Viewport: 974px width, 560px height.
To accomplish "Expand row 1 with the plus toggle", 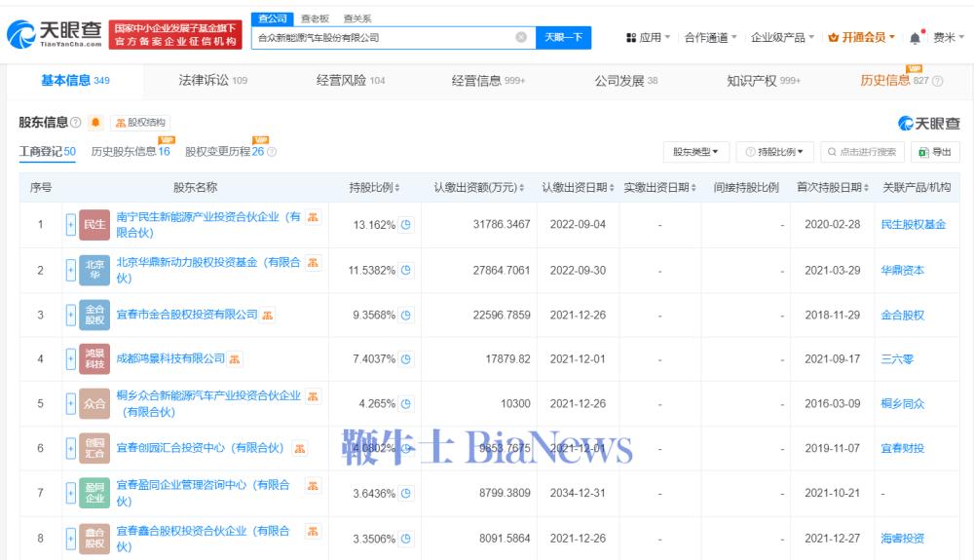I will tap(71, 224).
